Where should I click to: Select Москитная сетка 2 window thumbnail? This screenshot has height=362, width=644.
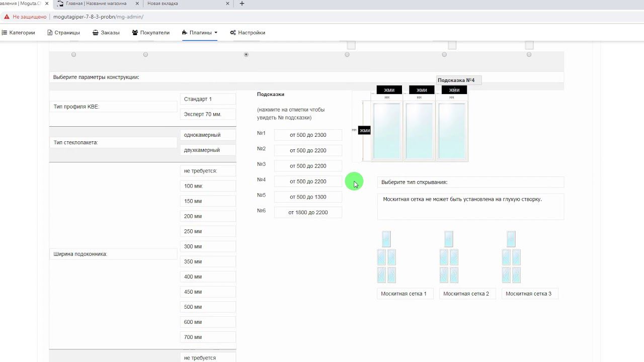click(449, 257)
